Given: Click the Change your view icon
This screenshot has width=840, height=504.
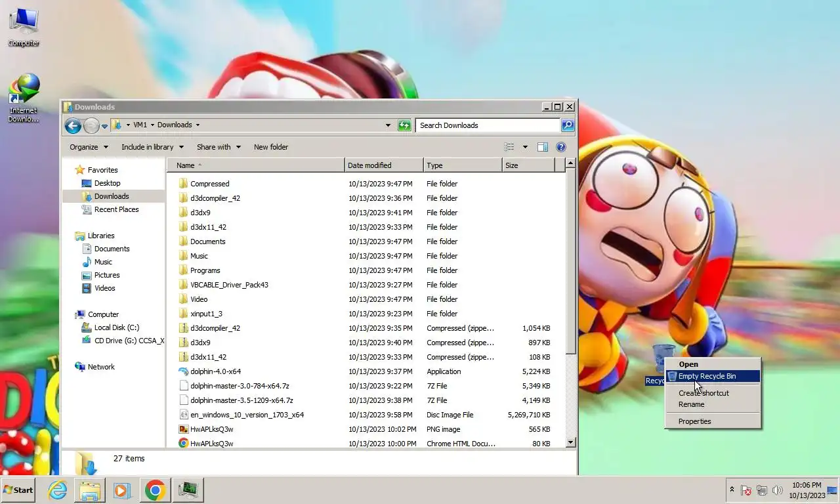Looking at the screenshot, I should (509, 147).
